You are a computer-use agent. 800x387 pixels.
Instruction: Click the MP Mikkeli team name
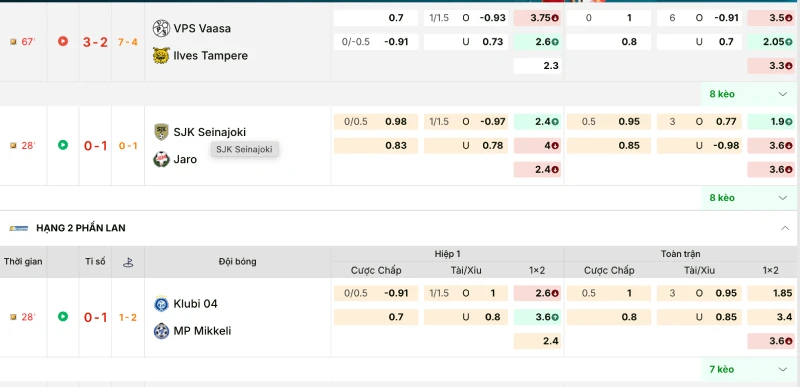coord(202,331)
